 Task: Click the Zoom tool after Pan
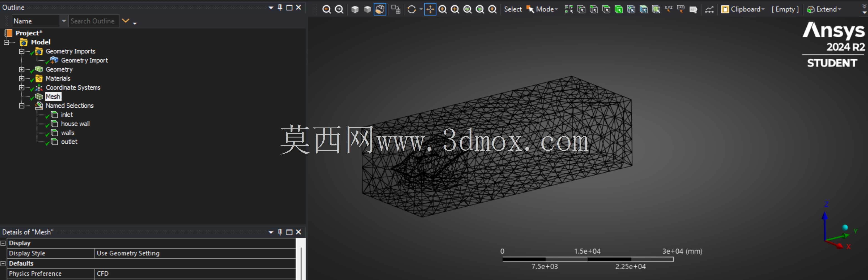click(x=442, y=10)
